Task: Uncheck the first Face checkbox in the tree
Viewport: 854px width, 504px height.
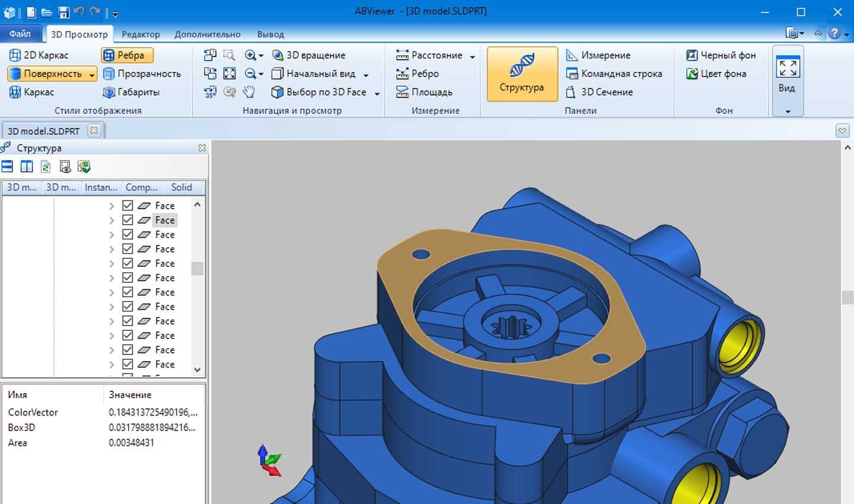Action: pyautogui.click(x=128, y=206)
